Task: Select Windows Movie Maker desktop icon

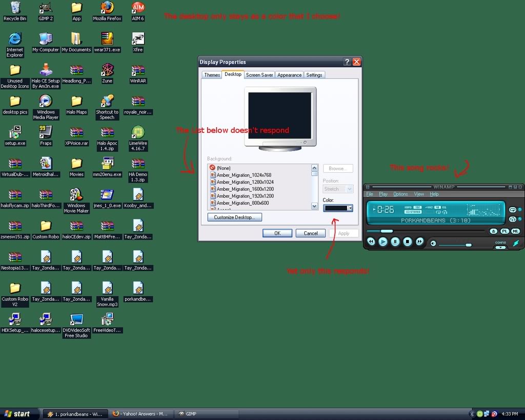Action: pyautogui.click(x=76, y=201)
